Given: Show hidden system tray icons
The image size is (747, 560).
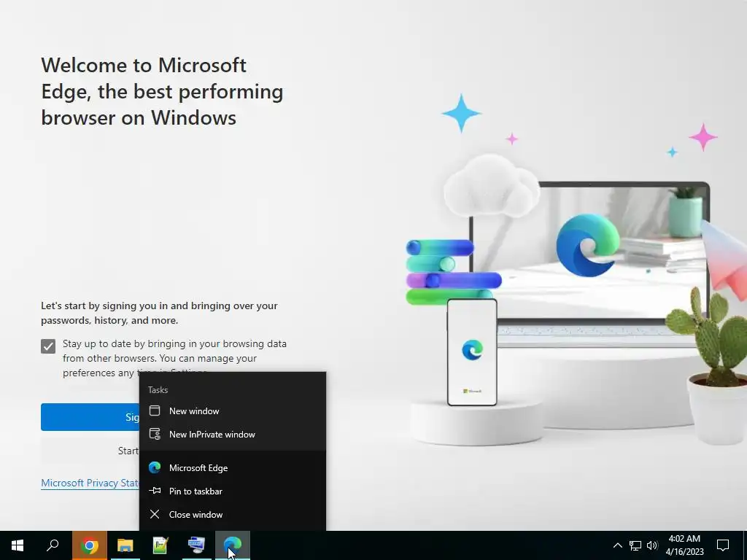Looking at the screenshot, I should click(x=617, y=545).
